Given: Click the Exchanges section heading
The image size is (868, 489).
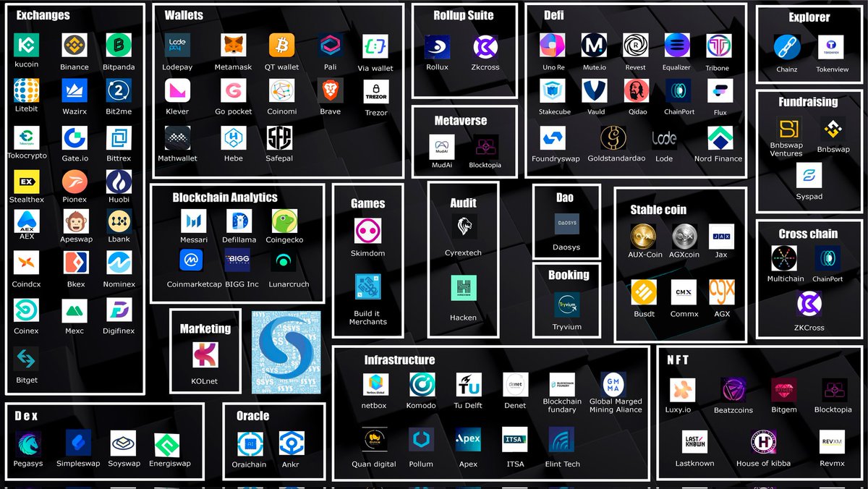Looking at the screenshot, I should [x=43, y=14].
